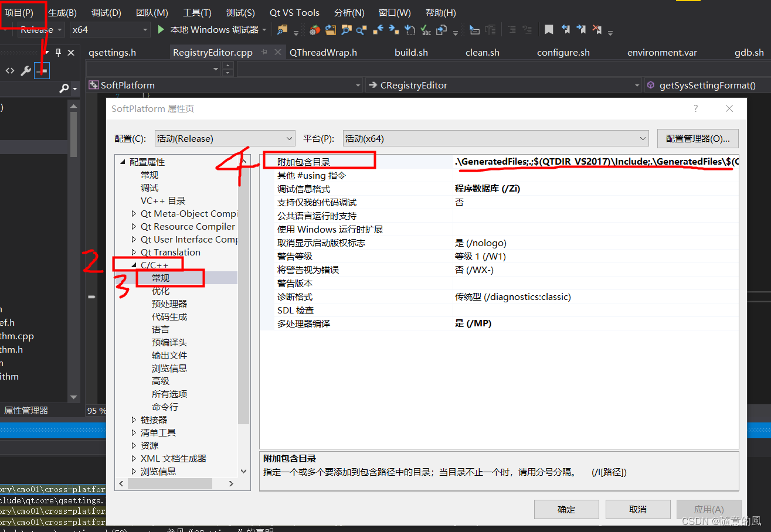The width and height of the screenshot is (771, 532).
Task: Click the wrench properties icon in side panel
Action: click(x=26, y=71)
